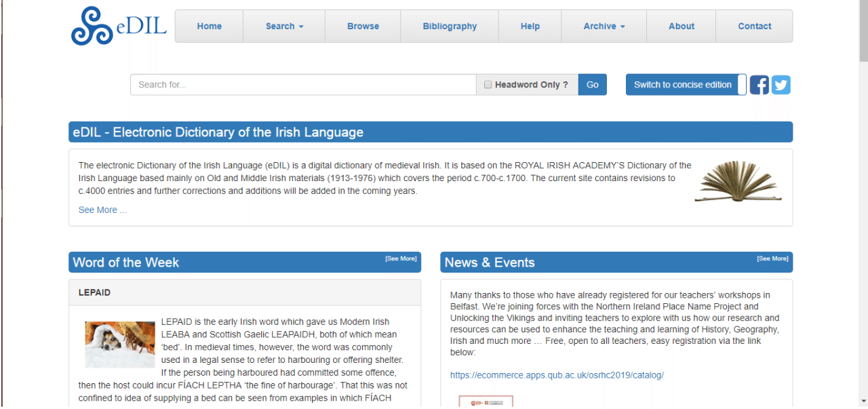The width and height of the screenshot is (868, 409).
Task: Click the help question mark beside Headword Only
Action: (566, 85)
